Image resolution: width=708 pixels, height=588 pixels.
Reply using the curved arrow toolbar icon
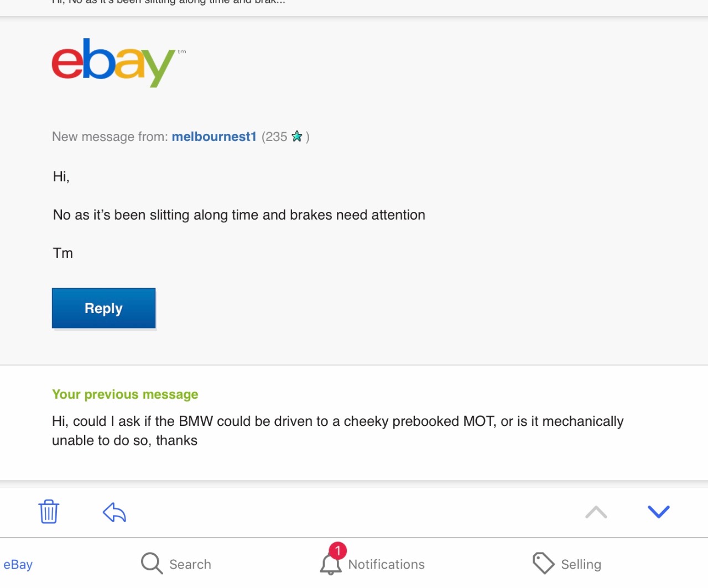(114, 512)
